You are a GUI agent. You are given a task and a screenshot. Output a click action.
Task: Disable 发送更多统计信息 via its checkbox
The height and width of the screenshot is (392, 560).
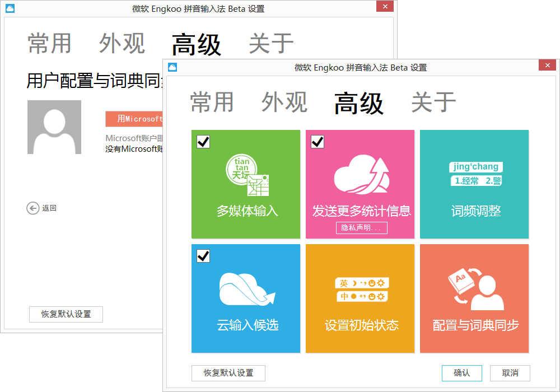coord(317,142)
